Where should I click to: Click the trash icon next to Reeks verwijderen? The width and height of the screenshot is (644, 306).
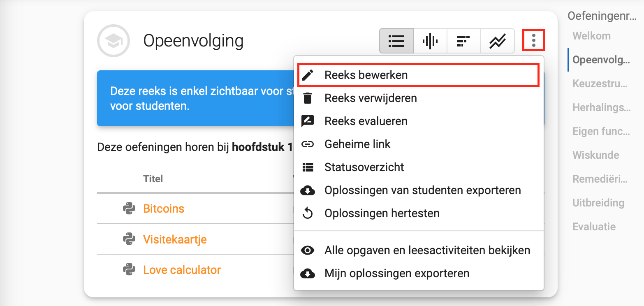pyautogui.click(x=308, y=98)
